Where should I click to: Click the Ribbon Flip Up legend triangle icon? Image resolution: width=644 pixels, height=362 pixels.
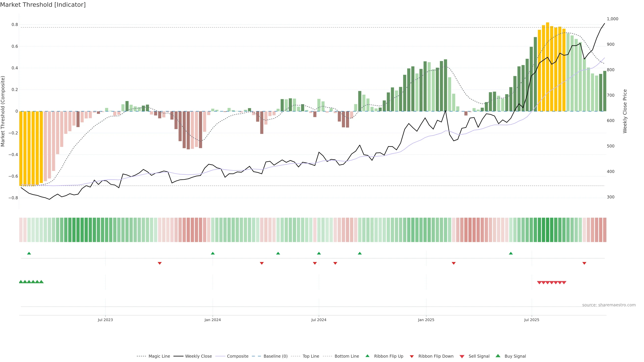pyautogui.click(x=367, y=356)
